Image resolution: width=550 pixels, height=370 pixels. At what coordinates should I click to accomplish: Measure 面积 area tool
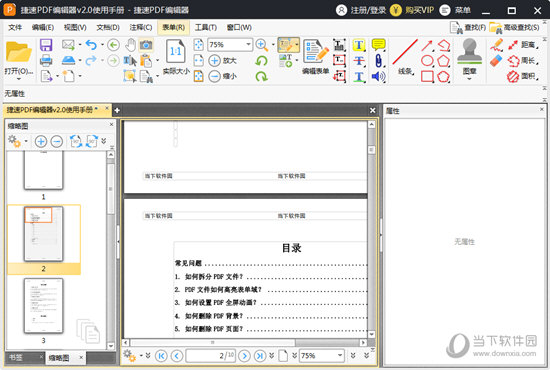[523, 76]
